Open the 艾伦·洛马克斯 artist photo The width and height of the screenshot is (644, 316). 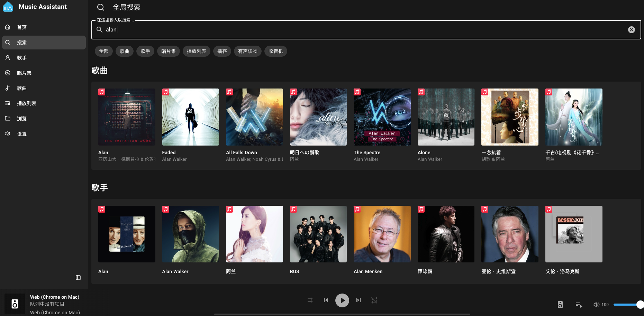574,234
